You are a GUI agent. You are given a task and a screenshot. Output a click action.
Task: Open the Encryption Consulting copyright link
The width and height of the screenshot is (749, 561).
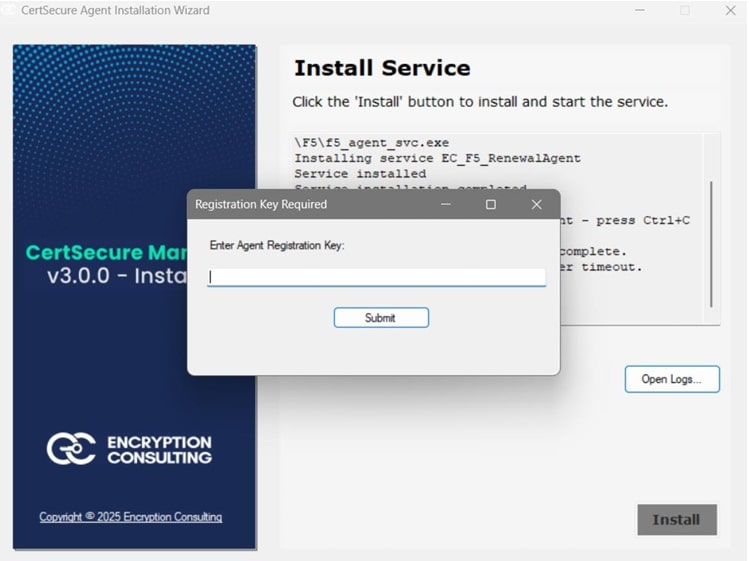click(x=130, y=517)
